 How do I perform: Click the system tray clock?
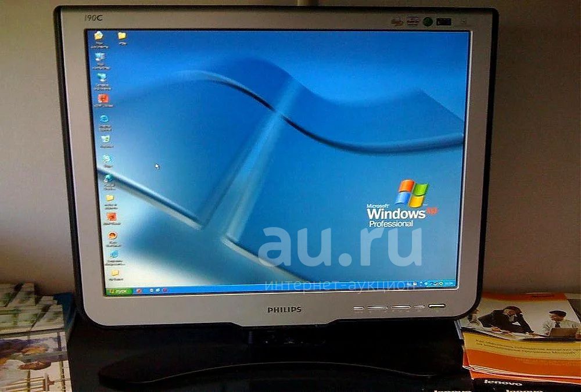coord(449,283)
